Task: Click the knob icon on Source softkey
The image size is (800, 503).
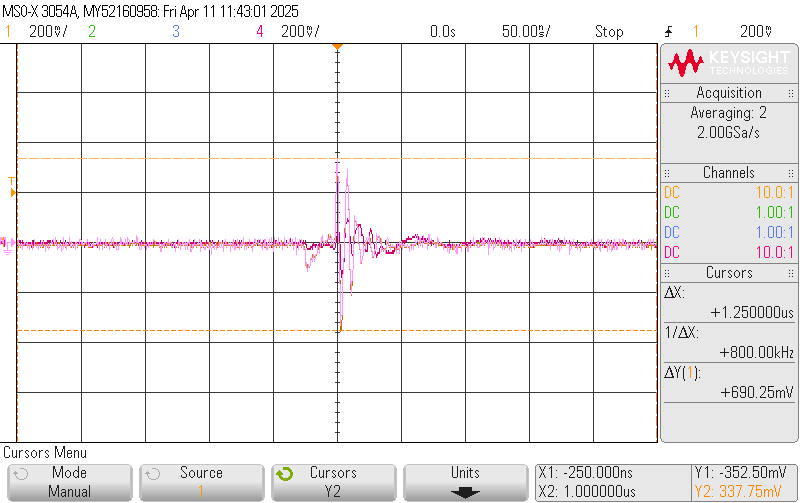Action: [x=153, y=474]
